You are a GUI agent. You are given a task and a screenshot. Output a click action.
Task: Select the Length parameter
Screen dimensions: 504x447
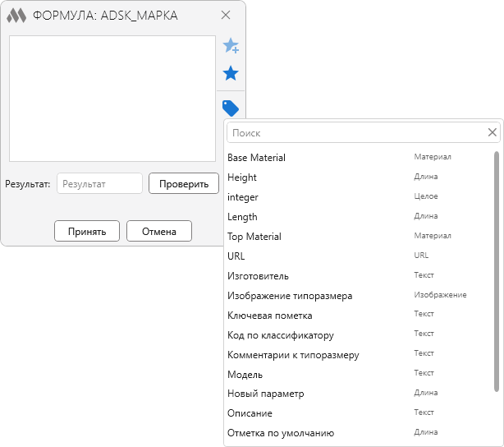(x=360, y=217)
